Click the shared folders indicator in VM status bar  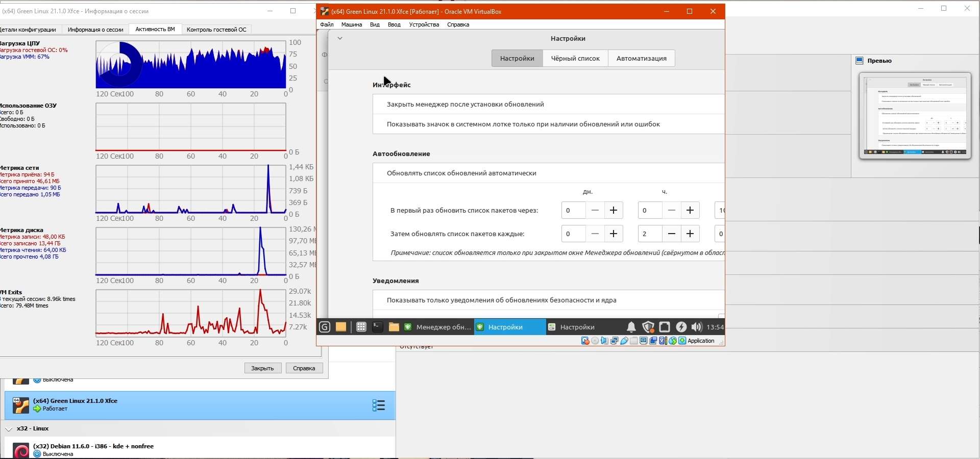634,341
